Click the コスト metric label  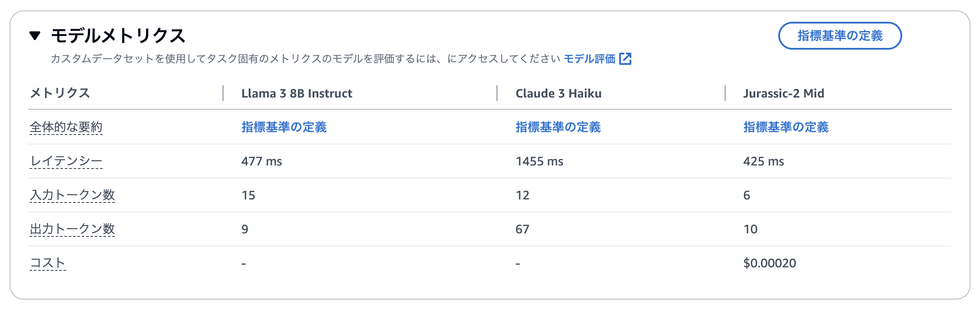pos(48,263)
